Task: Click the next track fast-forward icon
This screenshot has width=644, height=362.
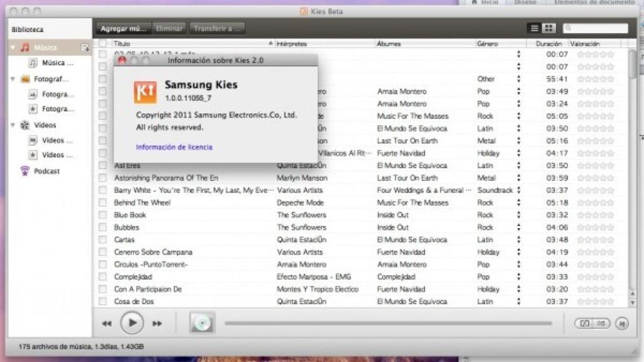Action: tap(156, 322)
